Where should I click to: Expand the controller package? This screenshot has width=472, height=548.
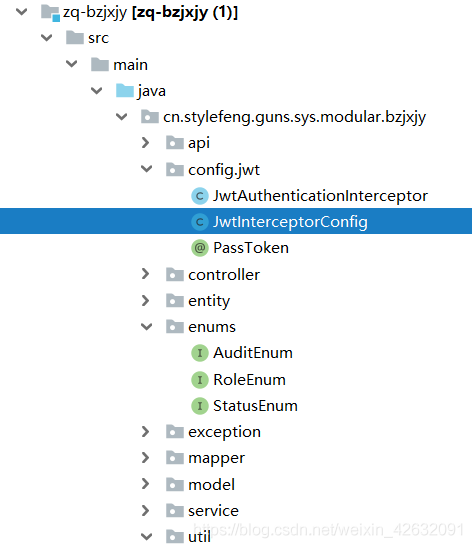(x=145, y=274)
